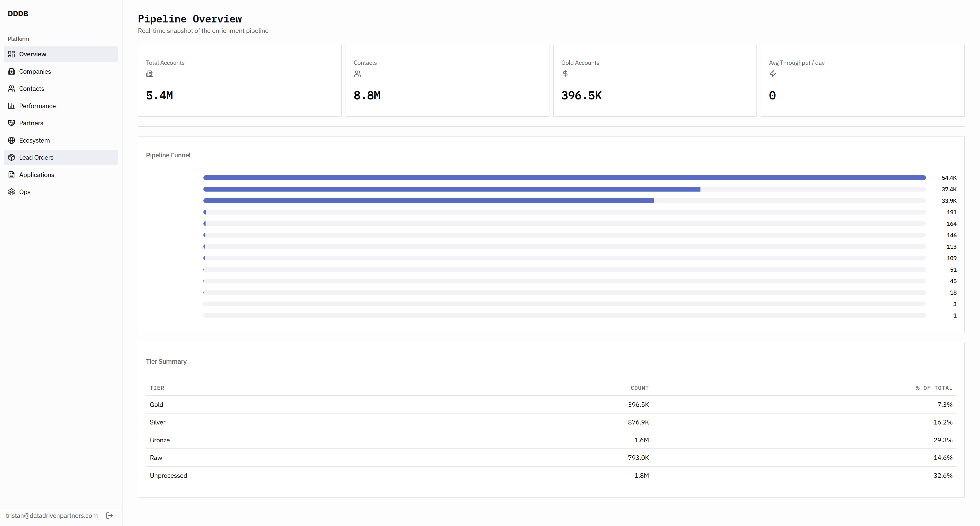
Task: Click the Performance bar chart icon
Action: coord(11,106)
